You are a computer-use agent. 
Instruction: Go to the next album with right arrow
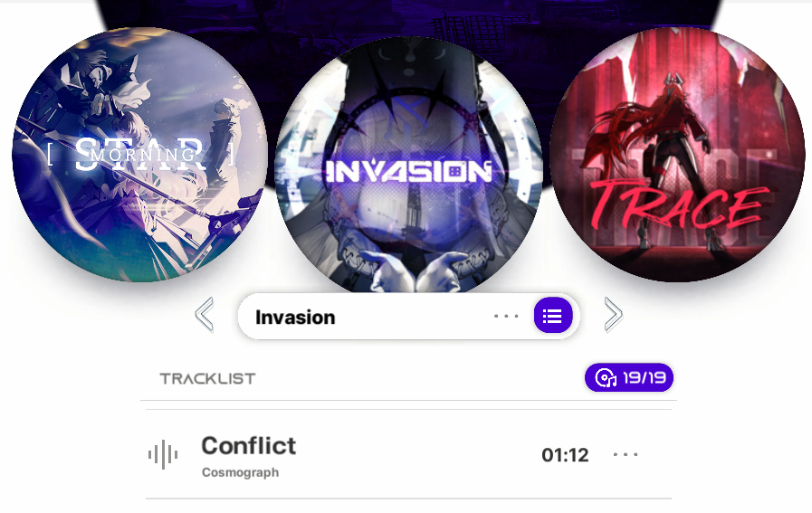613,314
